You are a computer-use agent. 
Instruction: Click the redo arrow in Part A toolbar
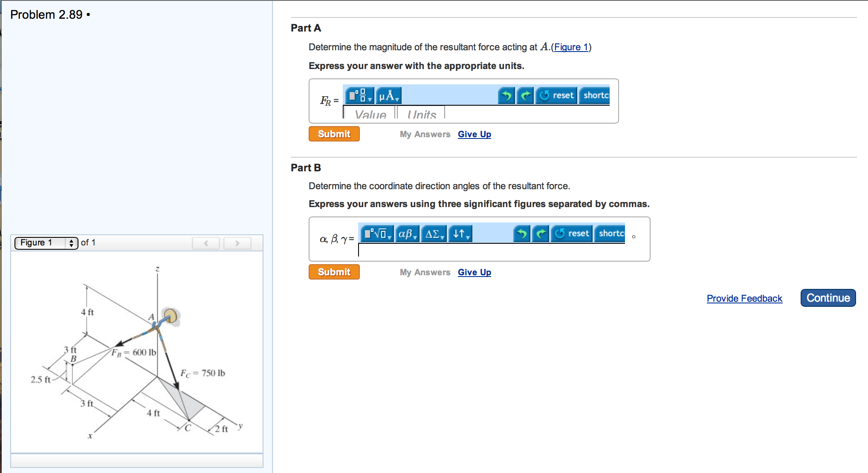[x=525, y=95]
